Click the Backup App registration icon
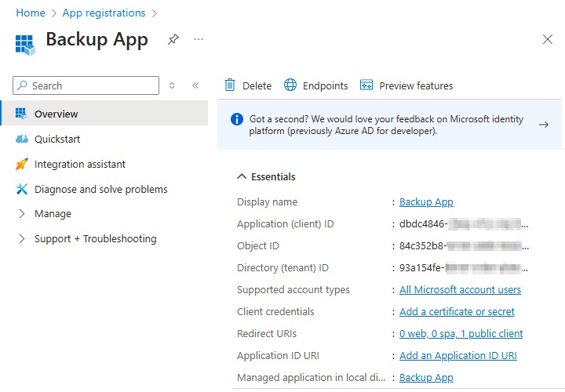This screenshot has width=565, height=392. 25,45
